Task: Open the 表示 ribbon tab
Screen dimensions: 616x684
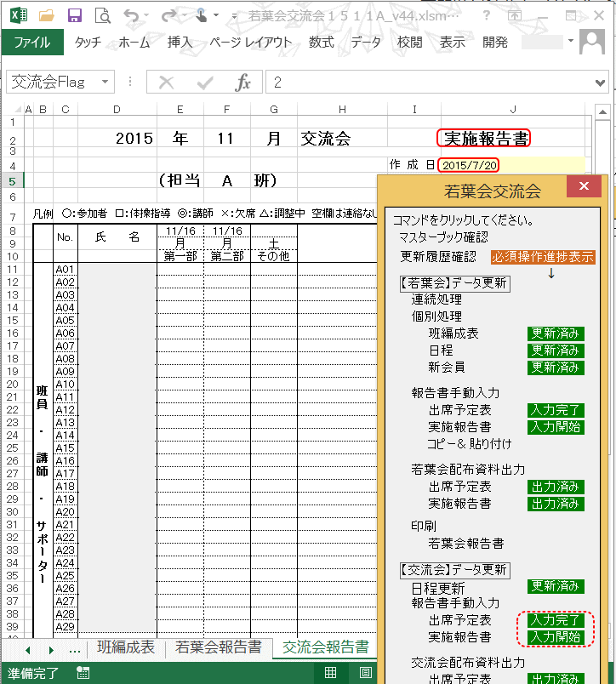Action: tap(453, 43)
